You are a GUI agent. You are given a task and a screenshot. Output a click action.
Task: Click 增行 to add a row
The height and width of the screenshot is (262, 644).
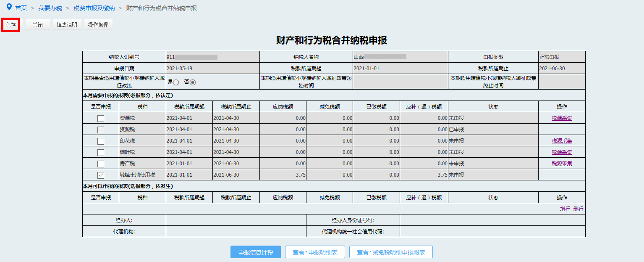tap(565, 209)
